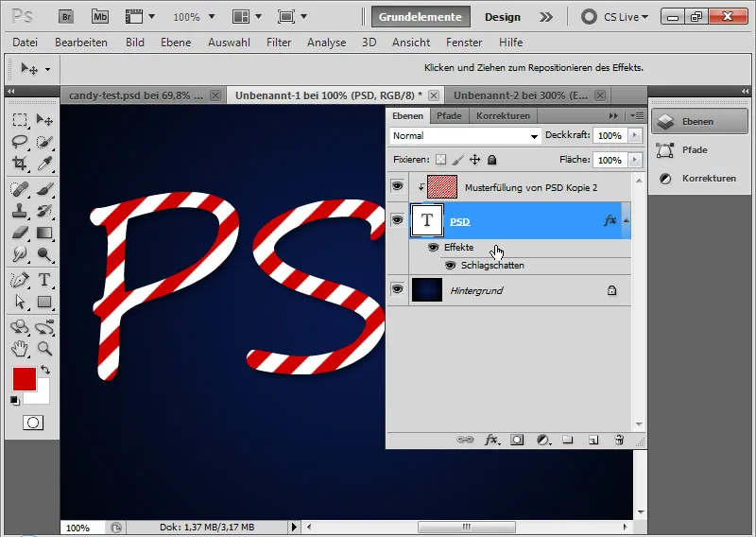Image resolution: width=756 pixels, height=537 pixels.
Task: Collapse effects list on PSD layer
Action: point(626,220)
